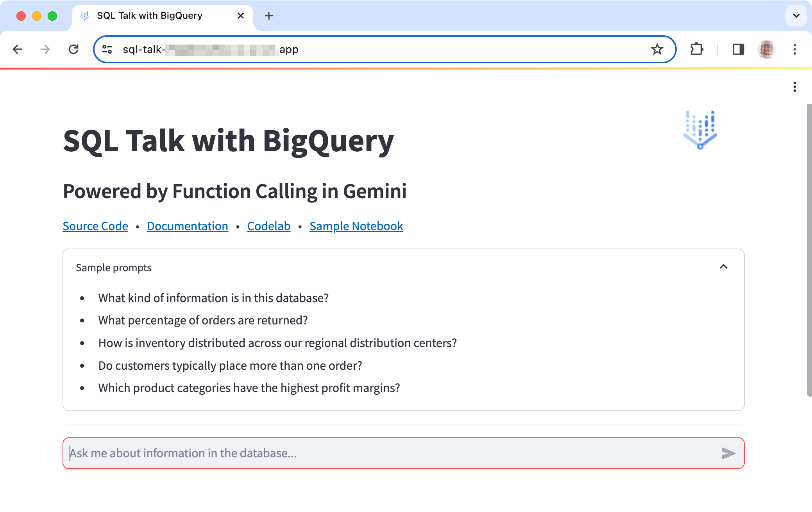
Task: Click the Codelab link
Action: point(270,226)
